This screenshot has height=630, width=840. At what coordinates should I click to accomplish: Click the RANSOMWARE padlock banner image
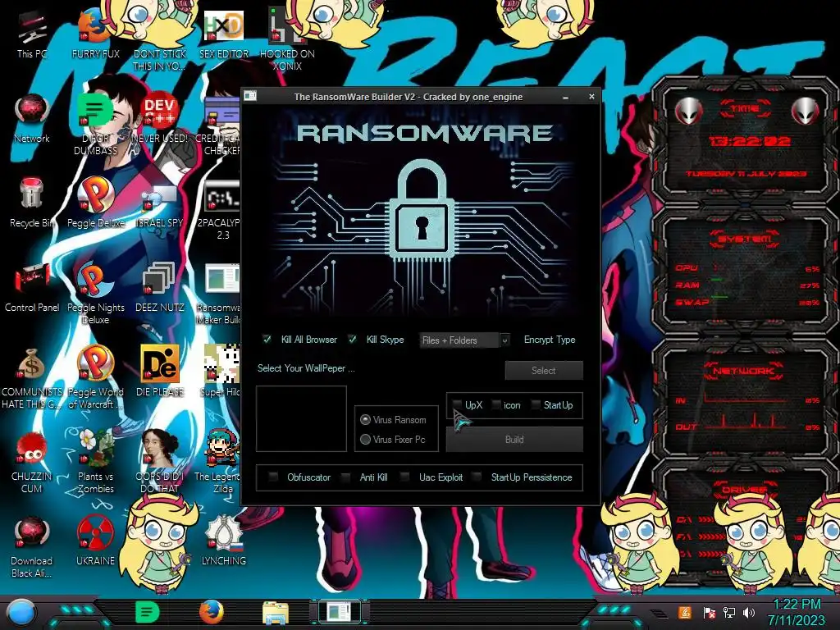(422, 214)
